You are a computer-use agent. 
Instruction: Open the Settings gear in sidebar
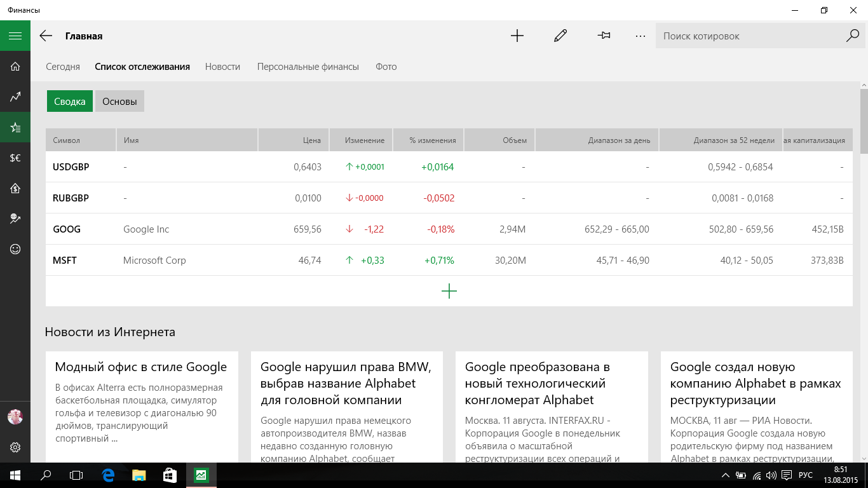click(x=15, y=447)
